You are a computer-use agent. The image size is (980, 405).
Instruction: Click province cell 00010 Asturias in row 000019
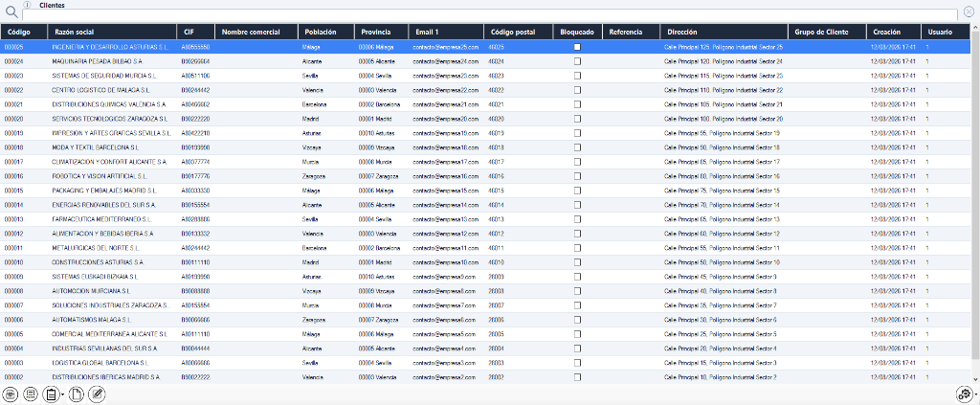pos(379,133)
